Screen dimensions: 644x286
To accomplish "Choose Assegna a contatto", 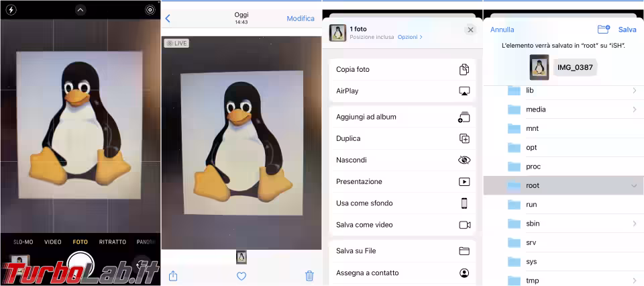I will pyautogui.click(x=402, y=273).
